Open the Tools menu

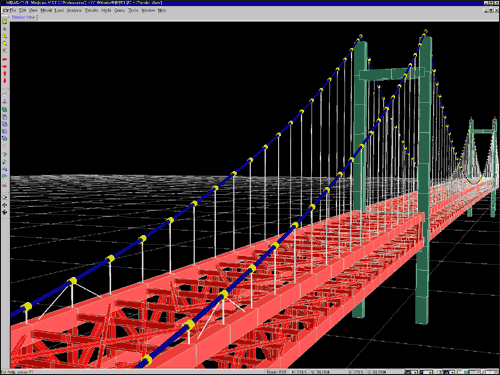point(133,10)
